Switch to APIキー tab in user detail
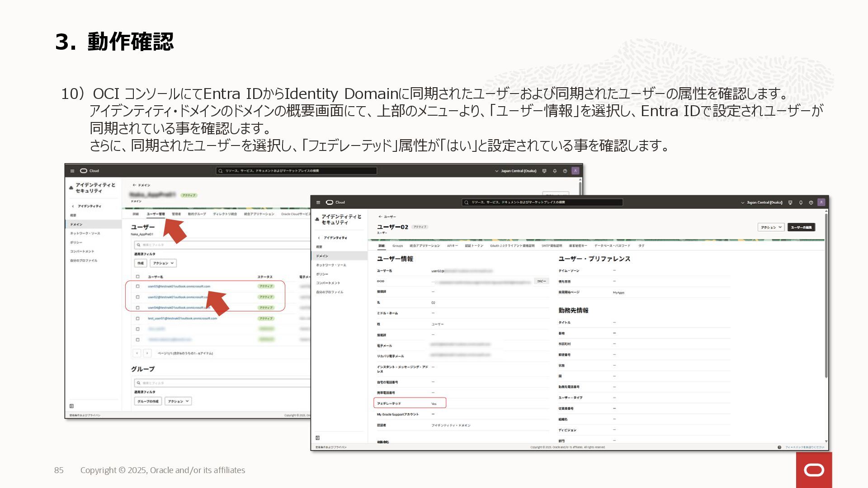 pos(453,246)
